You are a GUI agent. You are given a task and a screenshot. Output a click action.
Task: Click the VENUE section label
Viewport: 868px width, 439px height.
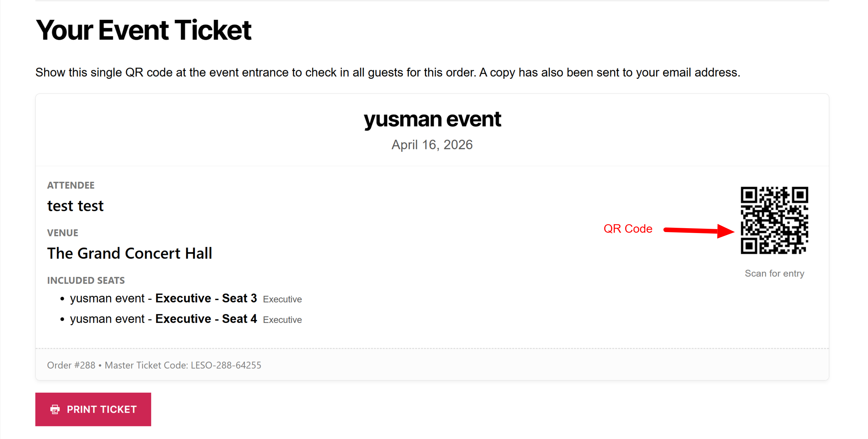(x=63, y=232)
